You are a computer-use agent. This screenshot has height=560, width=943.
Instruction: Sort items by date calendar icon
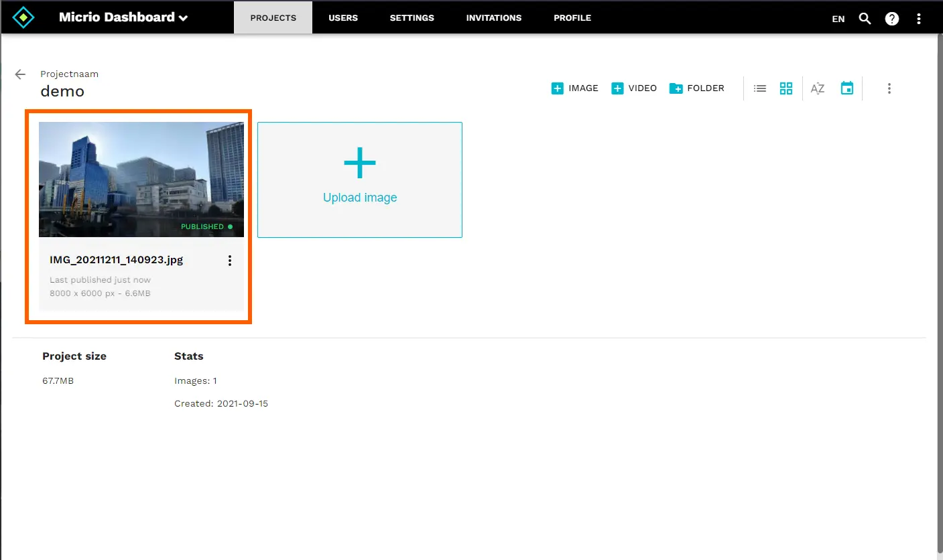point(847,88)
